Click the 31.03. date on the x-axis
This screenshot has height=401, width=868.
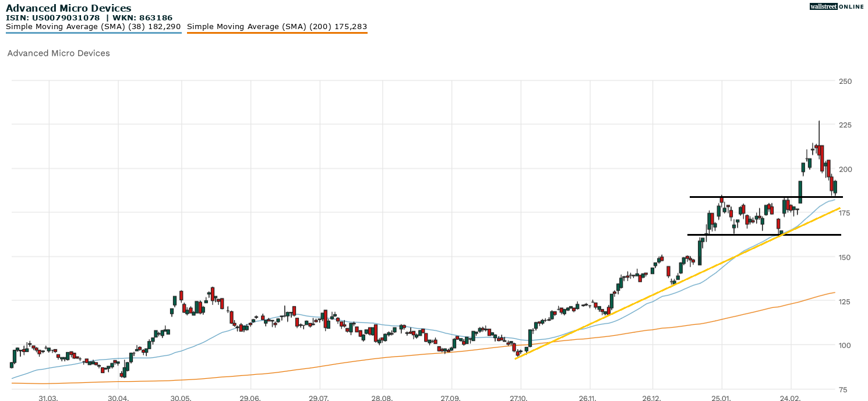[x=48, y=399]
